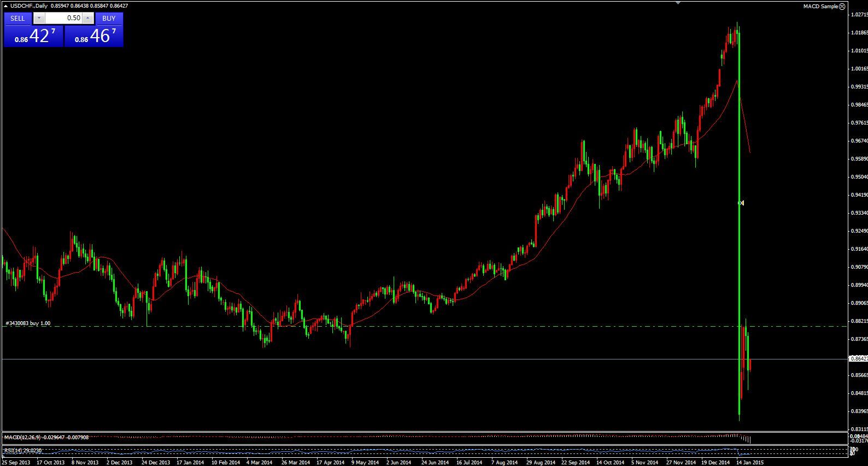Collapse the one-click trading panel arrow
This screenshot has height=466, width=868.
tap(5, 6)
